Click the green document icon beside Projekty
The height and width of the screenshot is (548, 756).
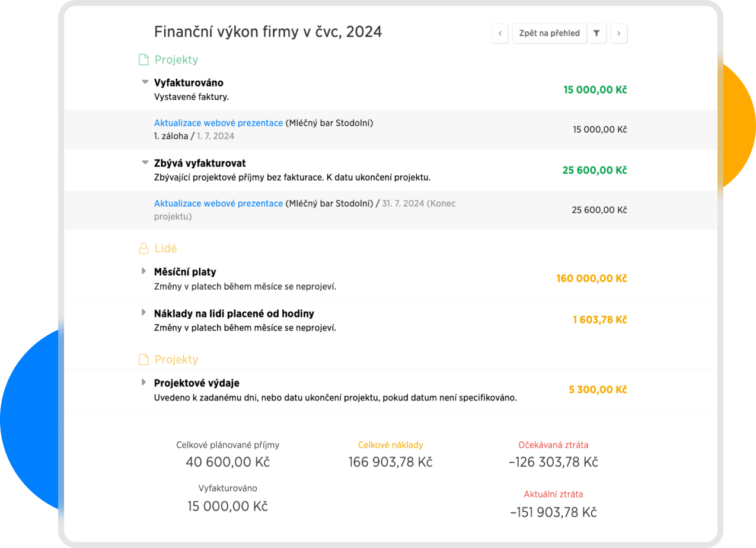(x=143, y=60)
